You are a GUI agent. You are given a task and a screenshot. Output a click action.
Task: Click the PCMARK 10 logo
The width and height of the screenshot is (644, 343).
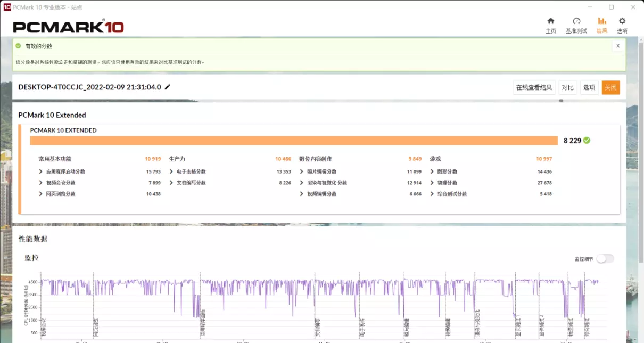68,27
